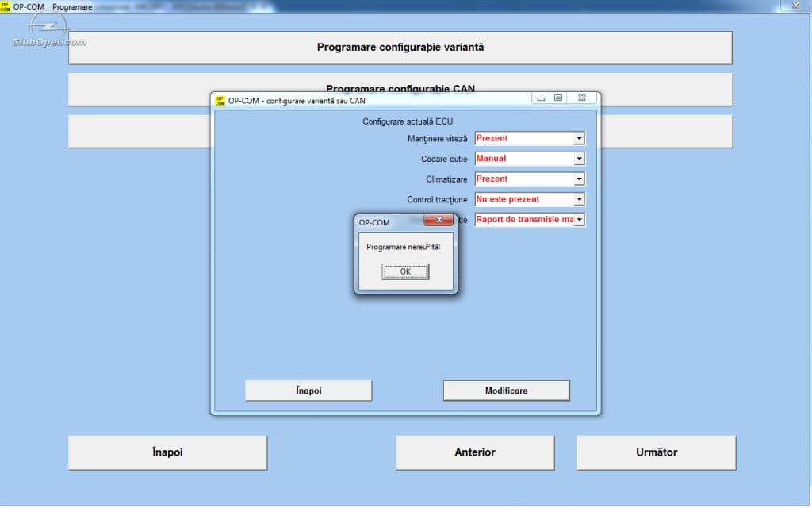Image resolution: width=812 pixels, height=508 pixels.
Task: Click OK in the Programare nereușită dialog
Action: tap(405, 271)
